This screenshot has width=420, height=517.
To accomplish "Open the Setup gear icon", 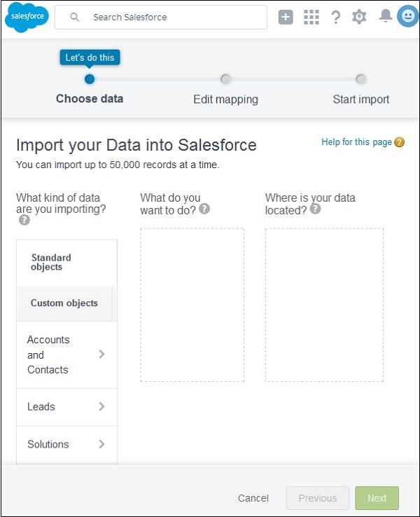I will coord(359,18).
